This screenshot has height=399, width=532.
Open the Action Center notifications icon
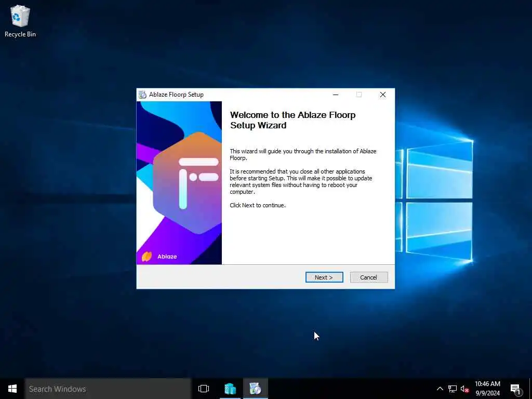(x=516, y=389)
